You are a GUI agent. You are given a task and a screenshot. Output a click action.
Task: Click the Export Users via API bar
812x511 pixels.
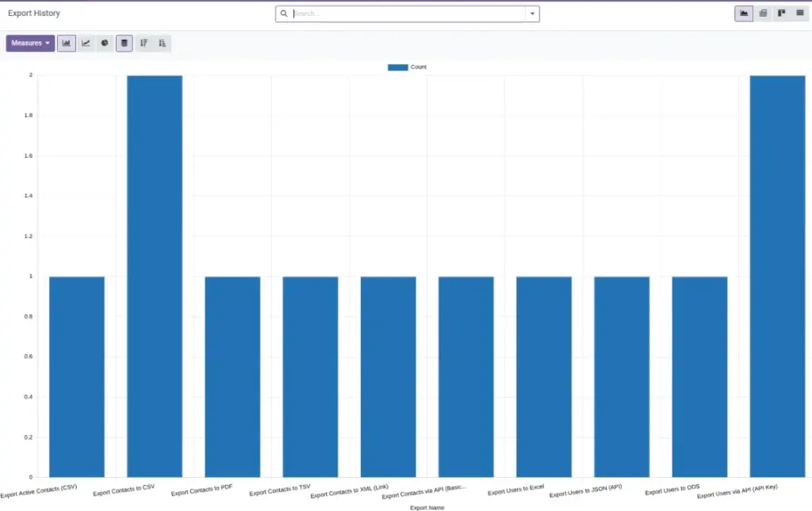pyautogui.click(x=777, y=276)
